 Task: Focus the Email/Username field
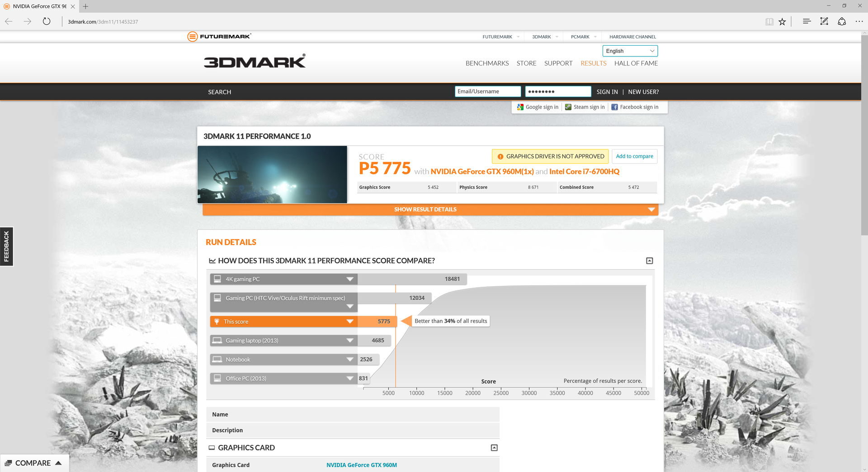tap(488, 92)
